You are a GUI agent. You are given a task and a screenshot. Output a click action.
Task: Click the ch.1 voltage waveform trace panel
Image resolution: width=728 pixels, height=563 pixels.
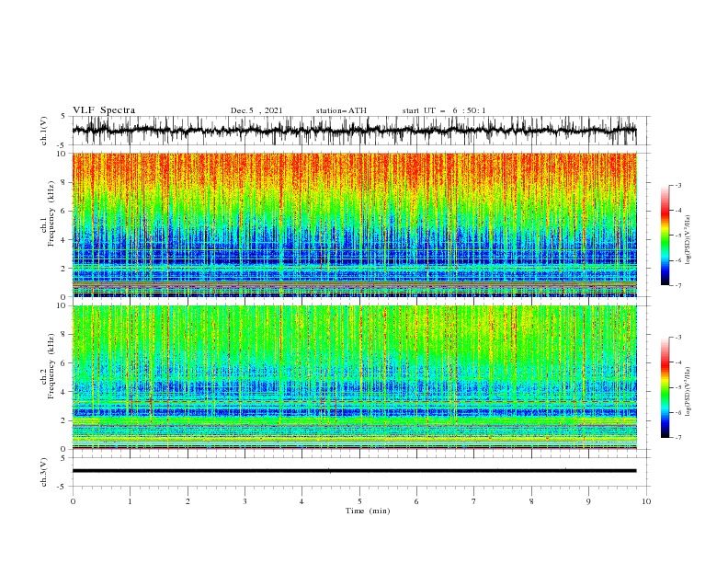coord(354,131)
